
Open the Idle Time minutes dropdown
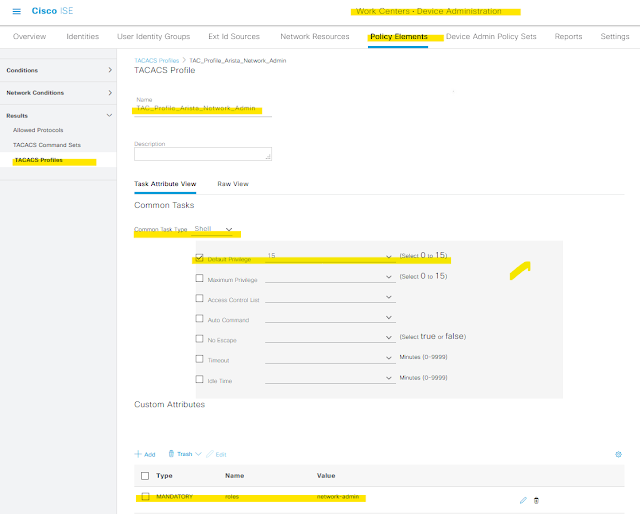(330, 378)
